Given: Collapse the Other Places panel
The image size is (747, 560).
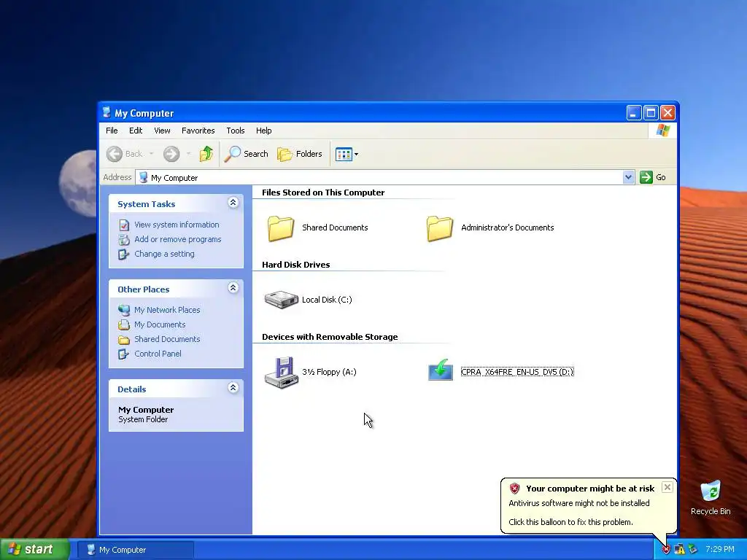Looking at the screenshot, I should [x=233, y=287].
